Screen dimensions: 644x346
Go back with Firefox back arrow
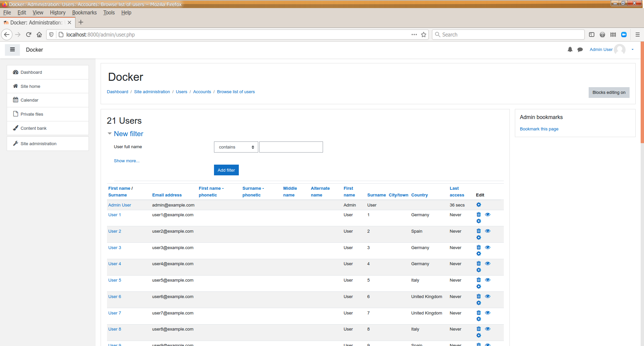click(7, 35)
